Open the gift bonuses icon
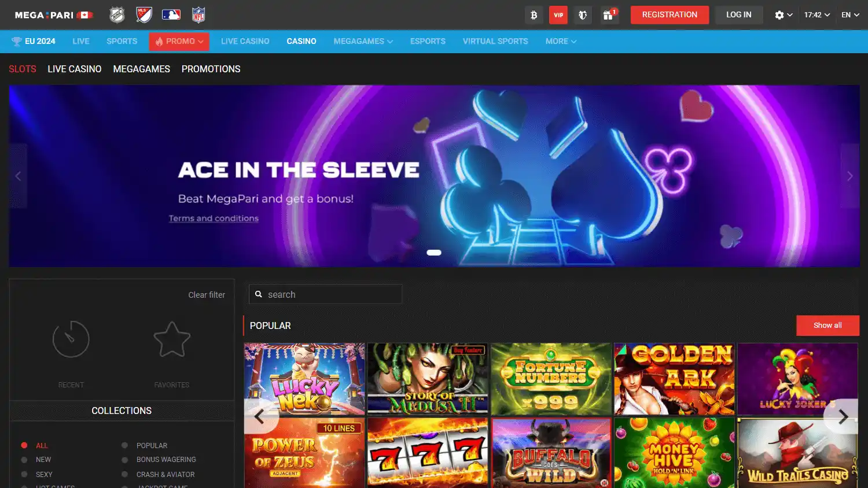This screenshot has height=488, width=868. tap(608, 15)
